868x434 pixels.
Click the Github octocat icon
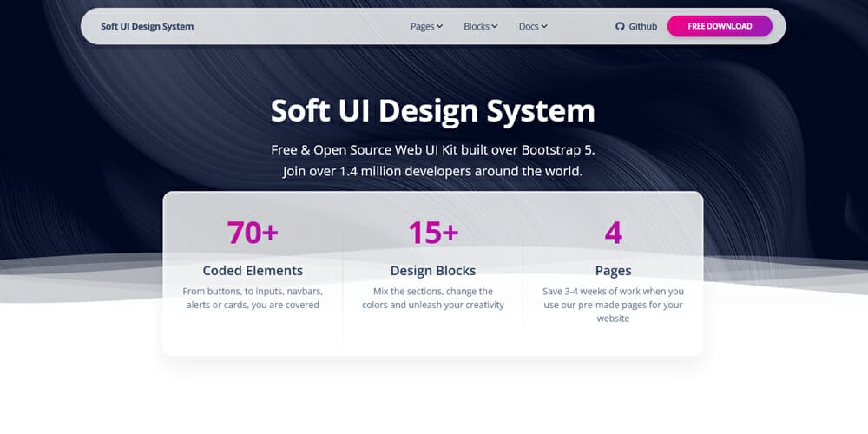tap(620, 26)
